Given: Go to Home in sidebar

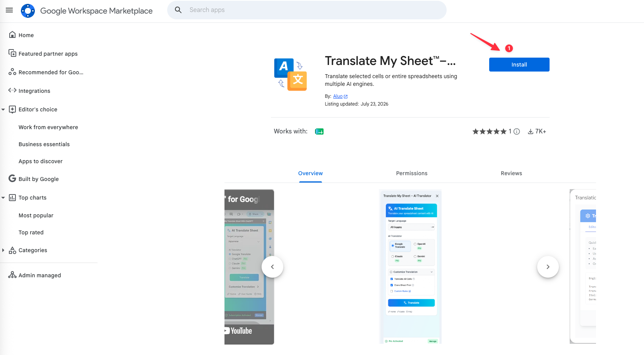Looking at the screenshot, I should [26, 35].
